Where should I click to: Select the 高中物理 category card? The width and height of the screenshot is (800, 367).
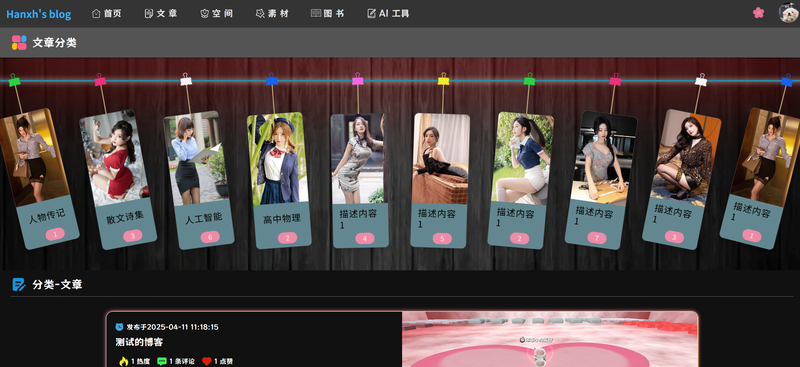(x=279, y=180)
